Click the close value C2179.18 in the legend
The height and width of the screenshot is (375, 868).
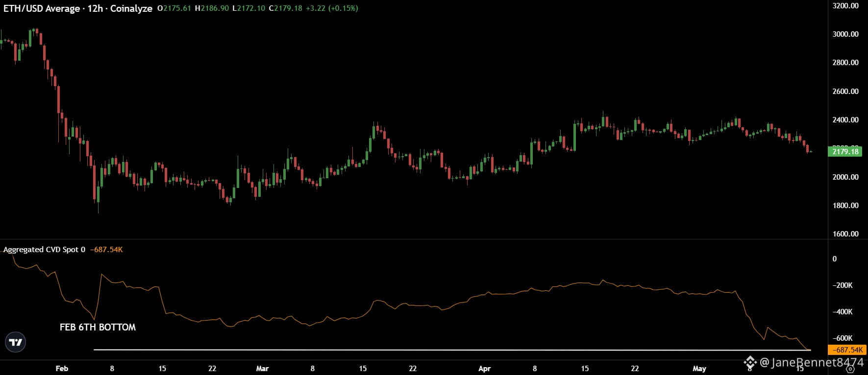[286, 8]
